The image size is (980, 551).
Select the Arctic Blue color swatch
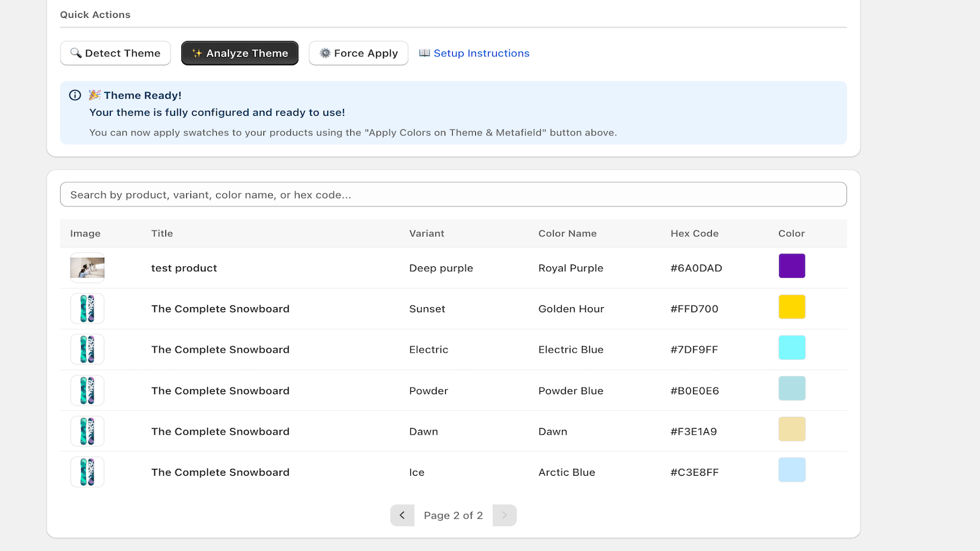coord(792,470)
